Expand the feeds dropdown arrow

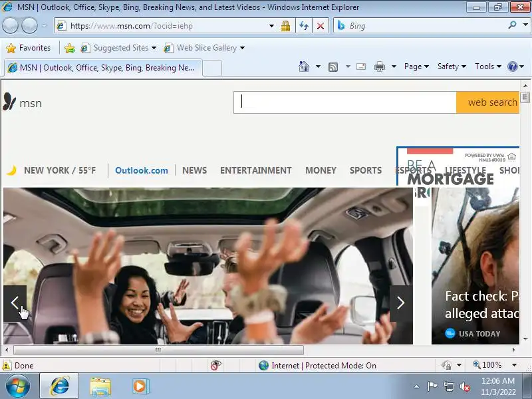(x=348, y=66)
